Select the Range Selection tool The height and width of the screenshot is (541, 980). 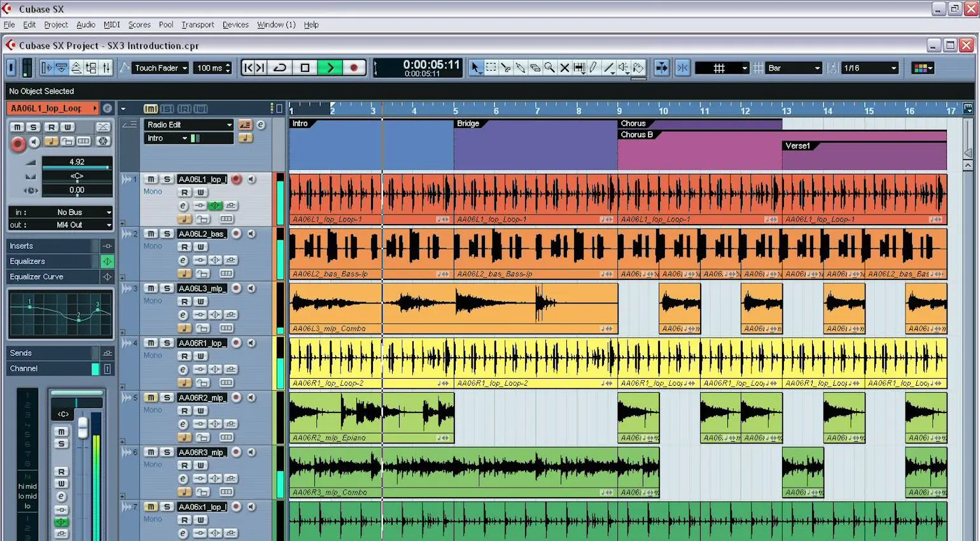click(491, 68)
